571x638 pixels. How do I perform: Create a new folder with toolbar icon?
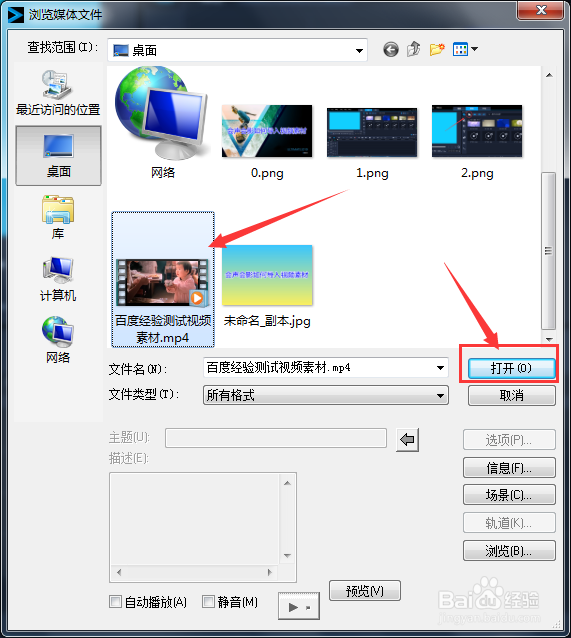tap(437, 50)
